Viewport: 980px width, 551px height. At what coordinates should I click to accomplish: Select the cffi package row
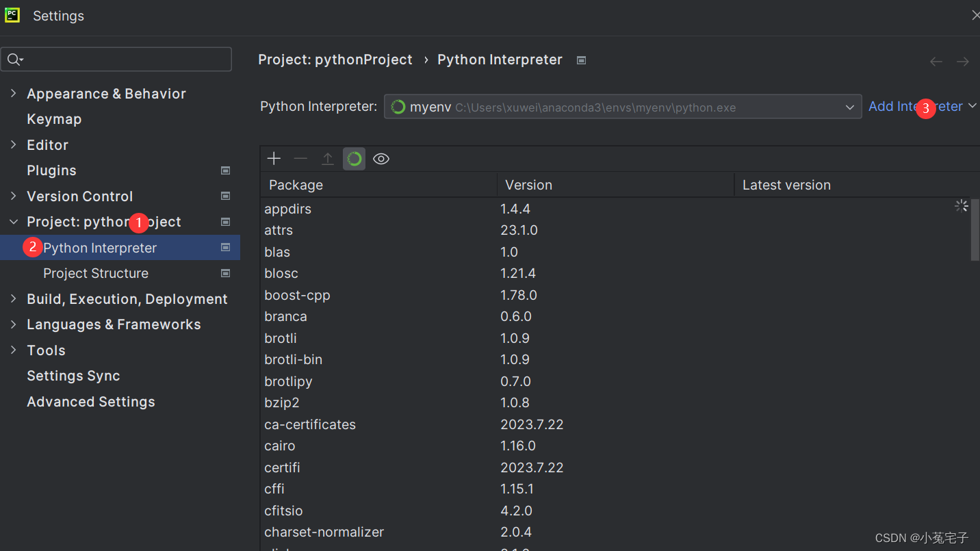pyautogui.click(x=616, y=489)
